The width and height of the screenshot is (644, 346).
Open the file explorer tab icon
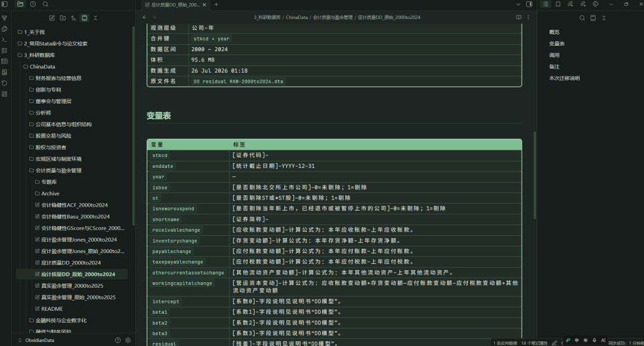(x=20, y=4)
